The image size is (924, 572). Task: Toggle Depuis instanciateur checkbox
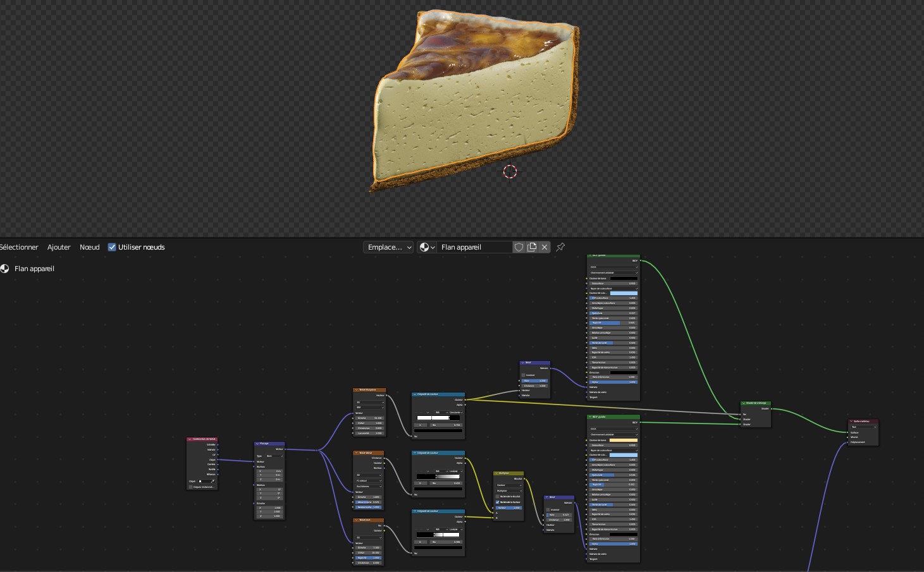tap(190, 487)
